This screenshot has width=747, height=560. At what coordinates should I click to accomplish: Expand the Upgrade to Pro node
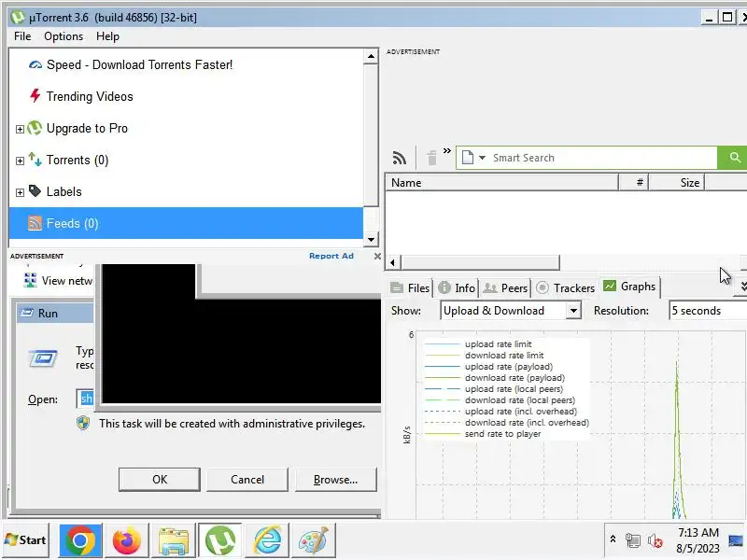point(20,129)
